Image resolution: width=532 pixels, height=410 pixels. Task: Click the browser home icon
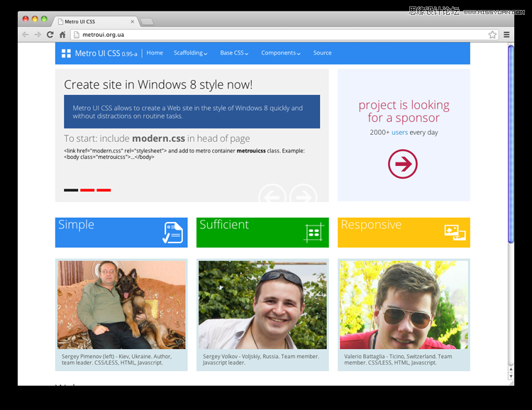(x=62, y=35)
